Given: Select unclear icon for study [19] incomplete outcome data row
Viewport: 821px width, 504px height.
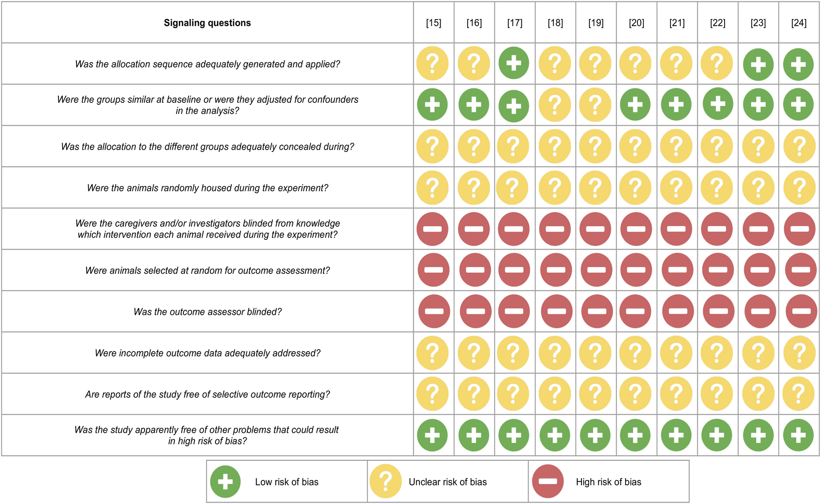Looking at the screenshot, I should click(x=595, y=353).
